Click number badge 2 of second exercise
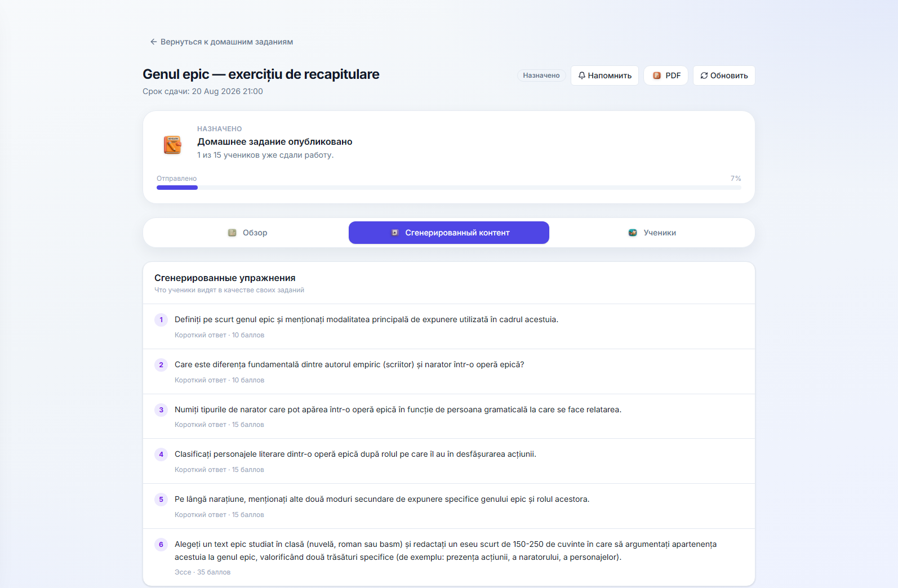898x588 pixels. click(161, 365)
